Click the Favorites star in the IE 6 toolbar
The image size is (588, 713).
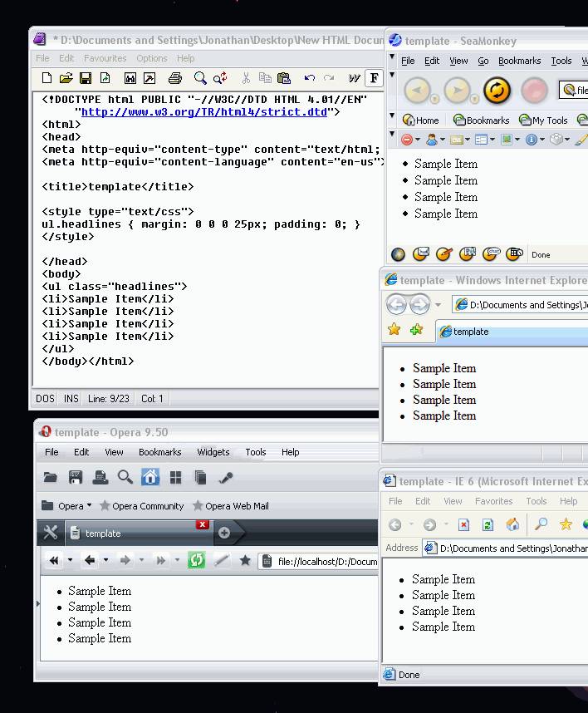[x=566, y=524]
